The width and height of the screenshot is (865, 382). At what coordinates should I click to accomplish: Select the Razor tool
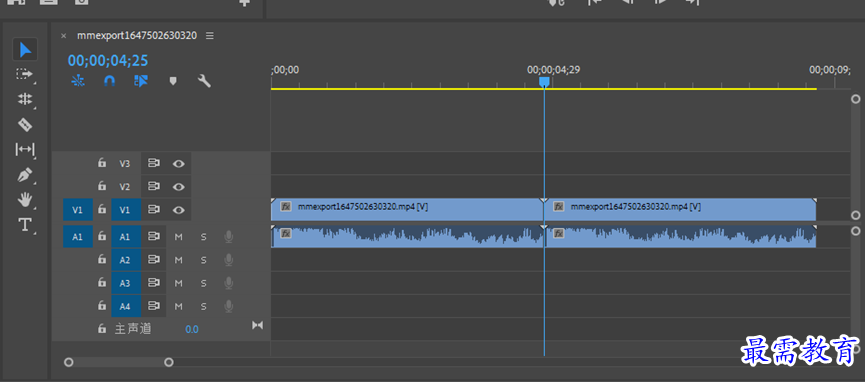[25, 125]
